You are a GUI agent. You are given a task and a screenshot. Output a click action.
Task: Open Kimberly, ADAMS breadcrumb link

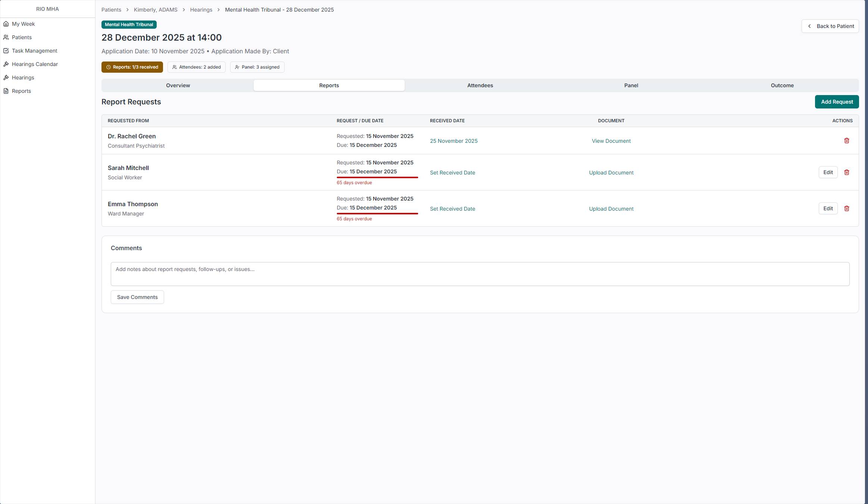point(156,10)
